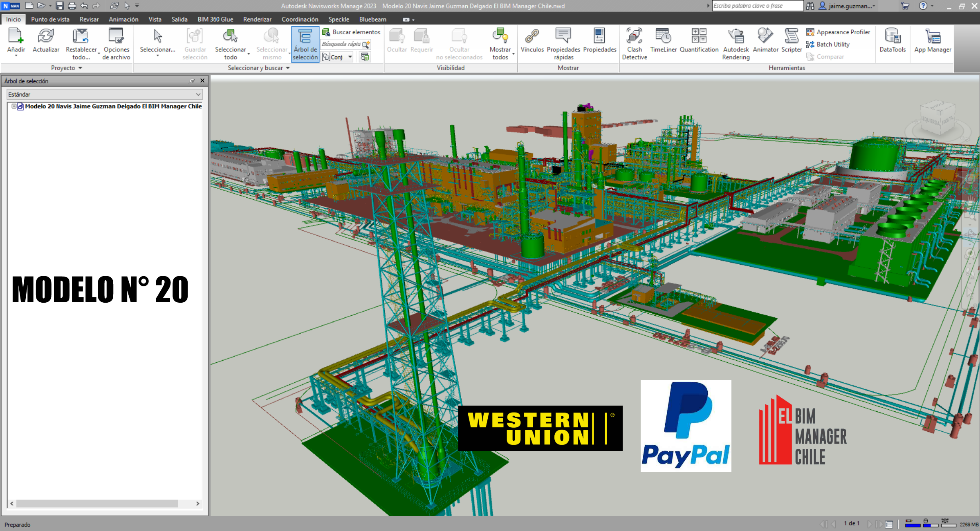Toggle Mostrar todos visibility
Viewport: 980px width, 531px height.
point(500,43)
